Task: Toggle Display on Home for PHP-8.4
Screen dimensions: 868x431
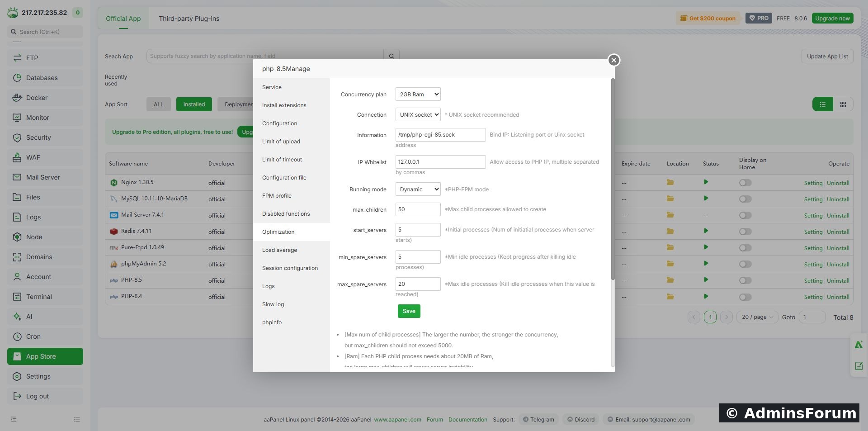Action: coord(745,297)
